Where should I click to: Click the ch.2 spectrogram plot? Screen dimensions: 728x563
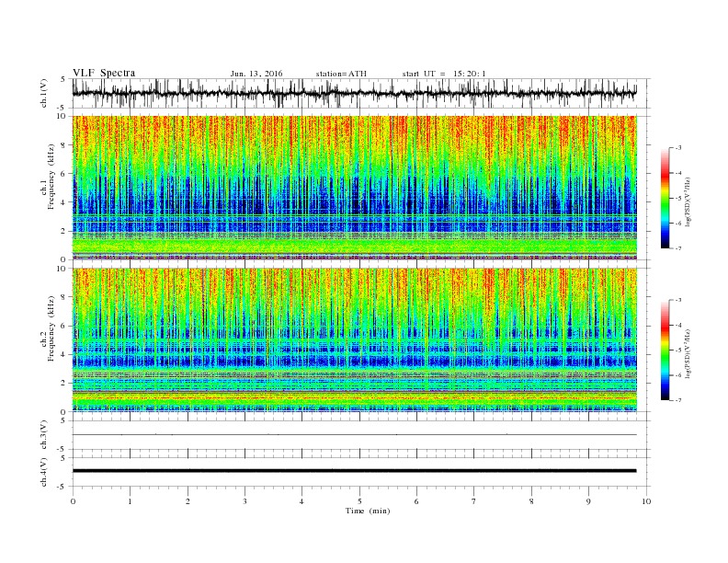pos(354,340)
